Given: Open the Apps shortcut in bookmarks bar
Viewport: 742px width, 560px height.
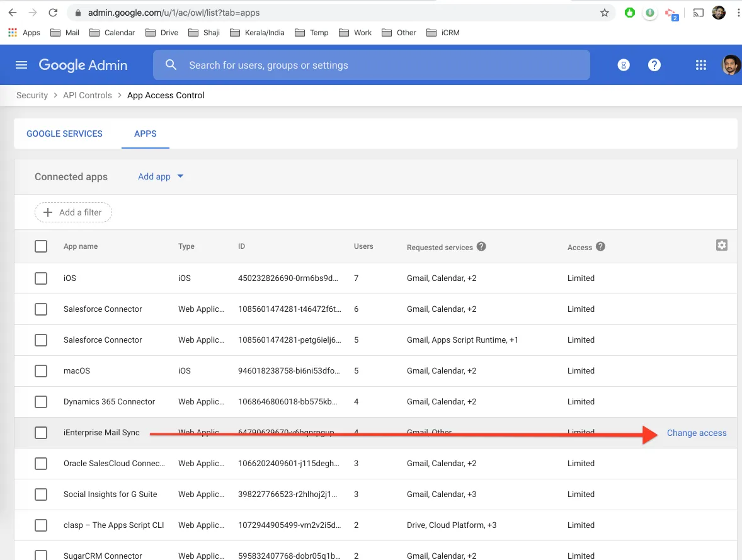Looking at the screenshot, I should coord(24,33).
